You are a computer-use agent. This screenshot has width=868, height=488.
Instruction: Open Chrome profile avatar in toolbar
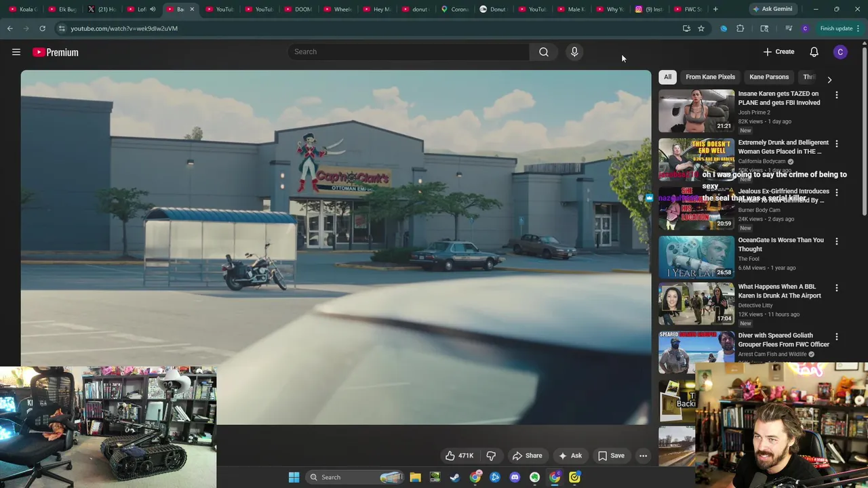click(x=805, y=28)
